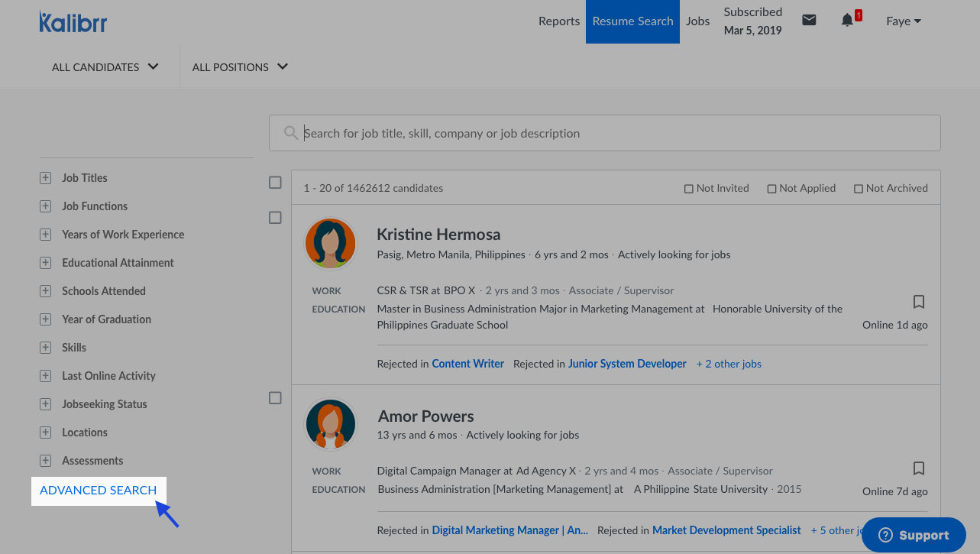This screenshot has height=554, width=980.
Task: Open the Support chat button
Action: pyautogui.click(x=914, y=535)
